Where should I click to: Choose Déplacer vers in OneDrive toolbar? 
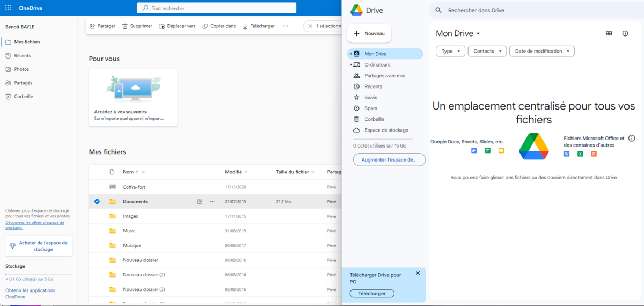click(177, 26)
